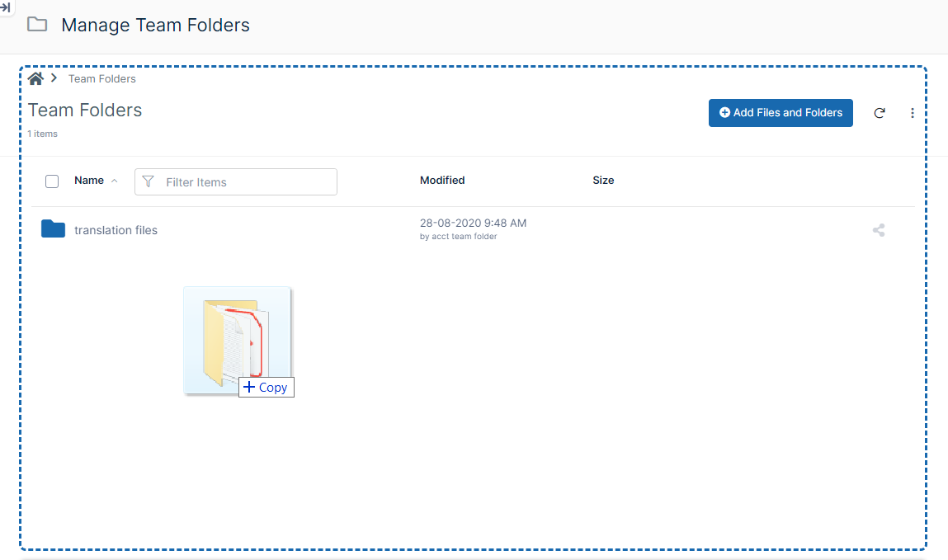Open the translation files folder name

point(116,231)
